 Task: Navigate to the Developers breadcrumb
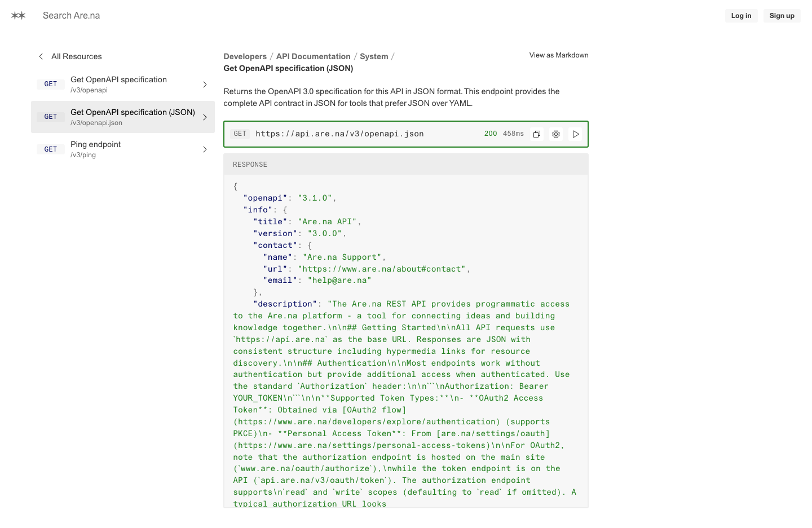point(245,56)
